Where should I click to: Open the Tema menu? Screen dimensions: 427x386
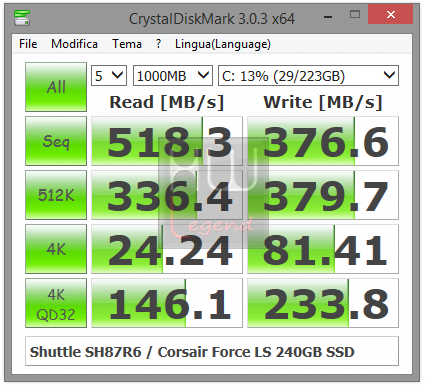click(x=127, y=44)
